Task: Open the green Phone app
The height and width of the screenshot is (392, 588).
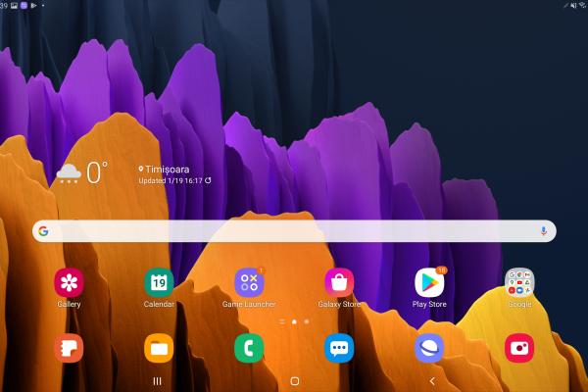Action: pos(249,348)
